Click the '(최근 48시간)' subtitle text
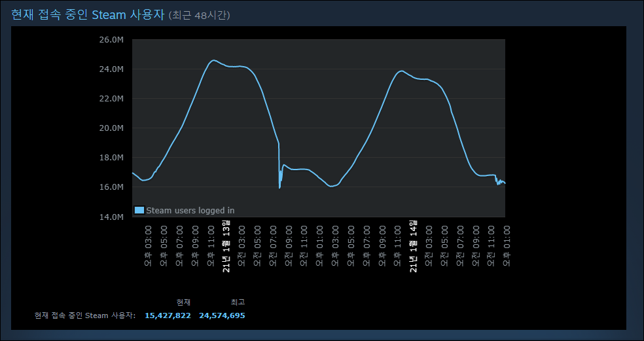This screenshot has height=341, width=644. pos(199,16)
